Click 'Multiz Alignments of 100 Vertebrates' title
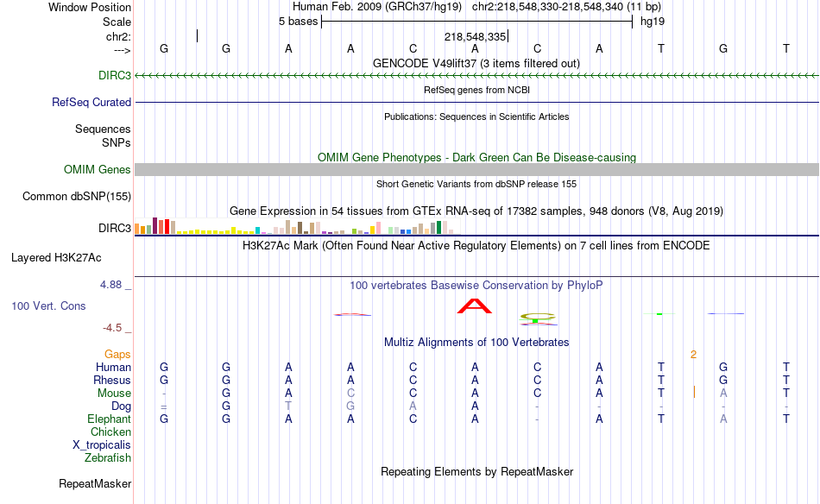 click(476, 343)
